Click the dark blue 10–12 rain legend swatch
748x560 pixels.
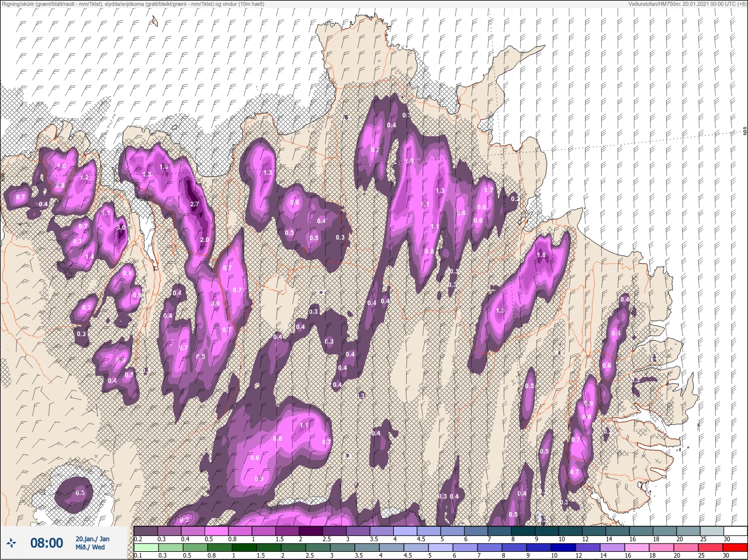[x=564, y=548]
